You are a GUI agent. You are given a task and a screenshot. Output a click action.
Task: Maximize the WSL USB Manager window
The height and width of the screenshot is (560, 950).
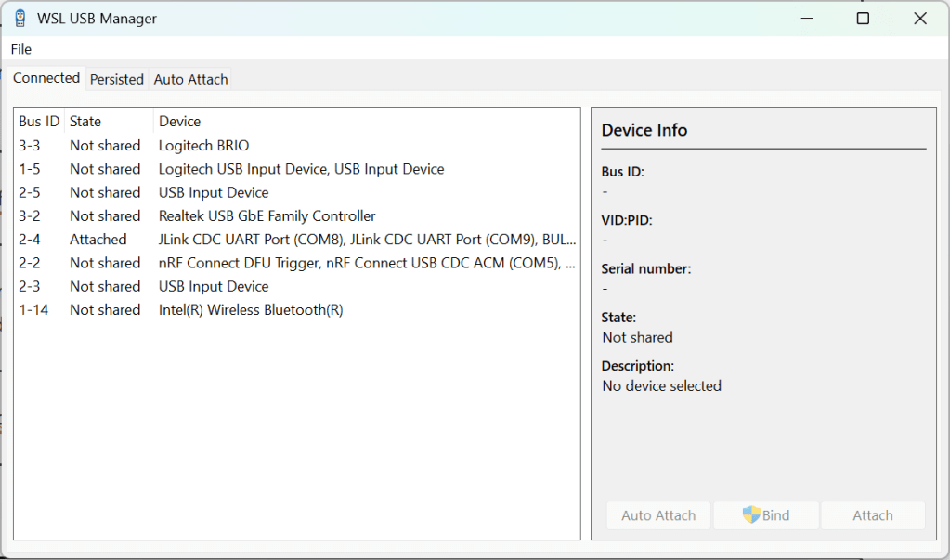coord(863,19)
